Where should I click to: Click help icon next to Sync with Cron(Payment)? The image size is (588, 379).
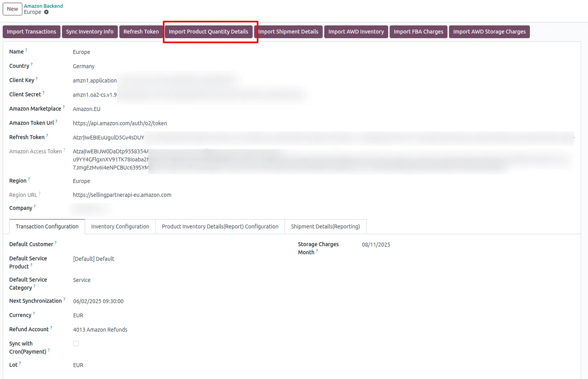point(49,350)
